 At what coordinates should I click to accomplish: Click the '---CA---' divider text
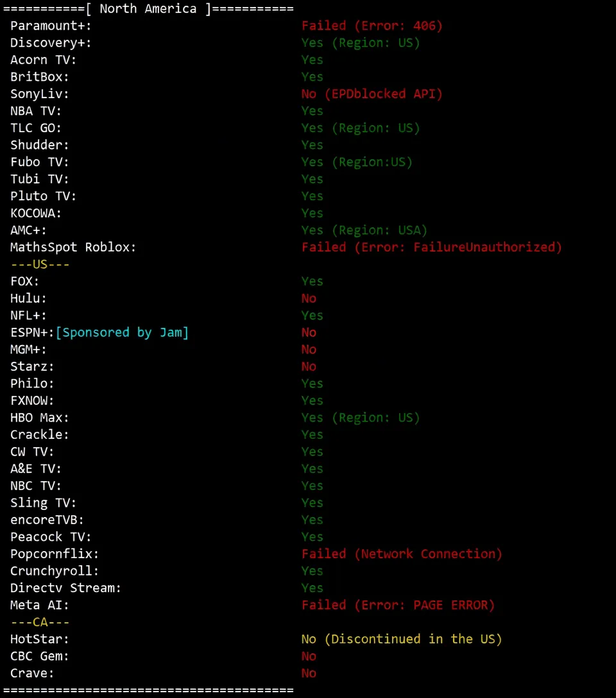[x=40, y=622]
